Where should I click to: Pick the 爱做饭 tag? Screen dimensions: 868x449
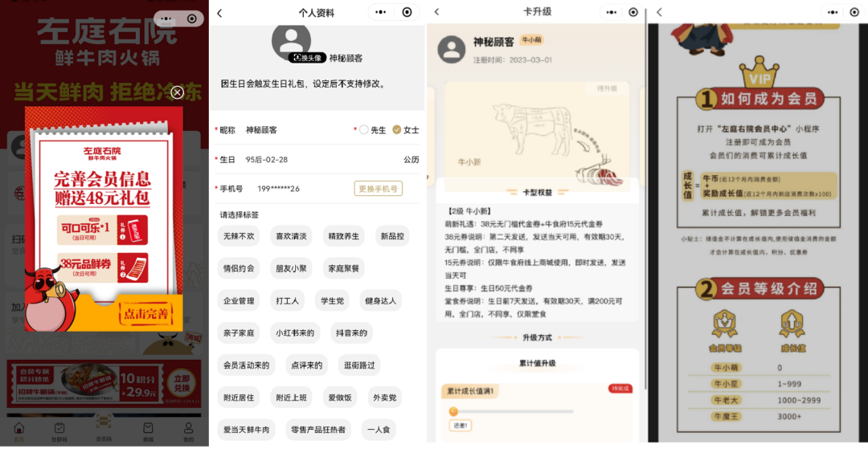coord(340,397)
